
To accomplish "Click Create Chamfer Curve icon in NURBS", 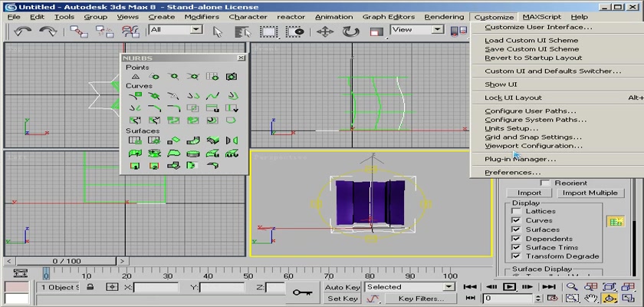I will (x=154, y=108).
